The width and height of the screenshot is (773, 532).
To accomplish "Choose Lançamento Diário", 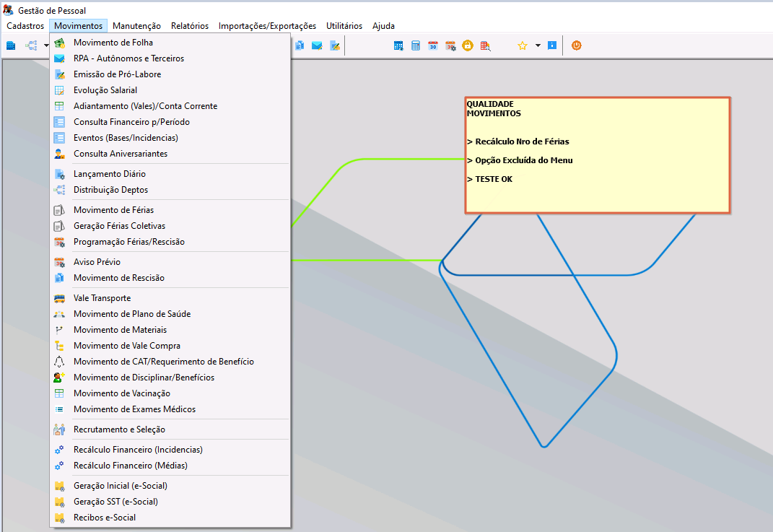I will point(170,173).
